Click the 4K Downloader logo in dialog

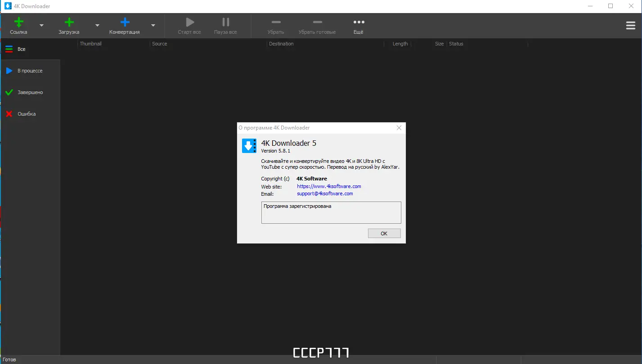249,145
